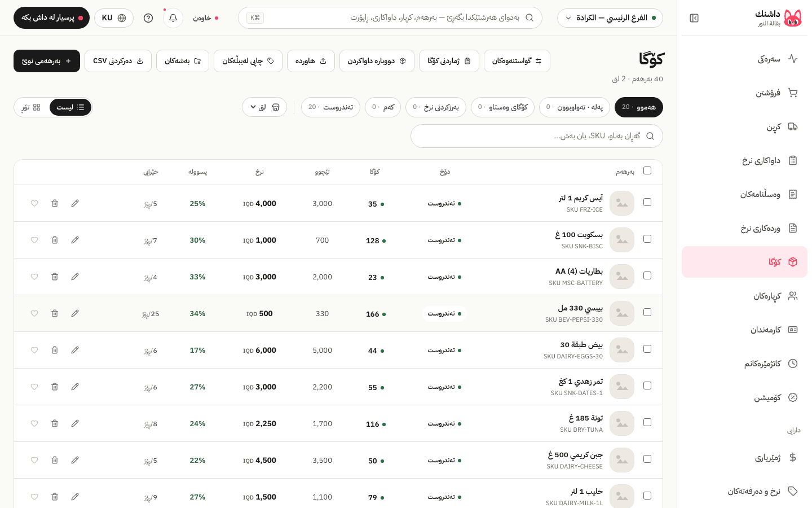Favorite the بسكويت 100 غ product
This screenshot has height=508, width=812.
point(34,240)
